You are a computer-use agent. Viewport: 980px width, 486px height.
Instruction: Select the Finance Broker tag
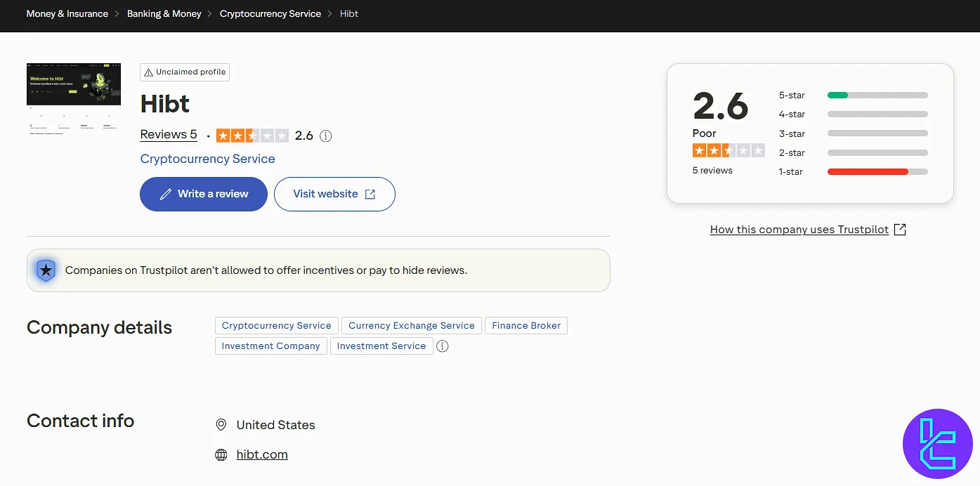pyautogui.click(x=526, y=326)
